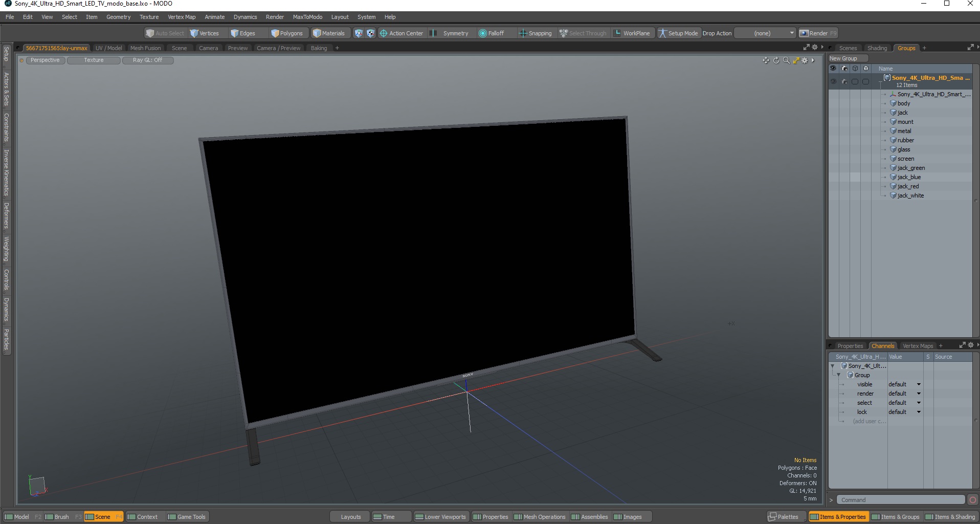Screen dimensions: 980x524
Task: Open the Geometry menu
Action: click(118, 17)
